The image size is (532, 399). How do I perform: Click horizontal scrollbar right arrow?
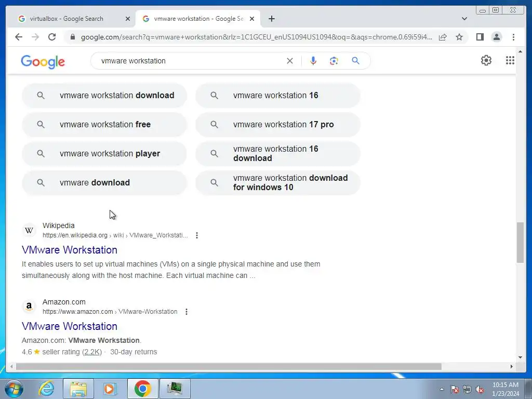coord(512,366)
